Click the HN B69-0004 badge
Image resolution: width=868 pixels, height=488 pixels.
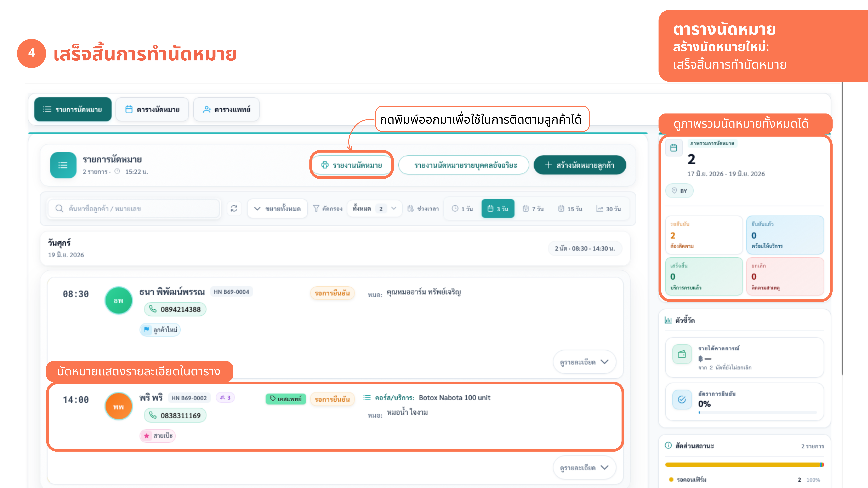click(x=231, y=292)
